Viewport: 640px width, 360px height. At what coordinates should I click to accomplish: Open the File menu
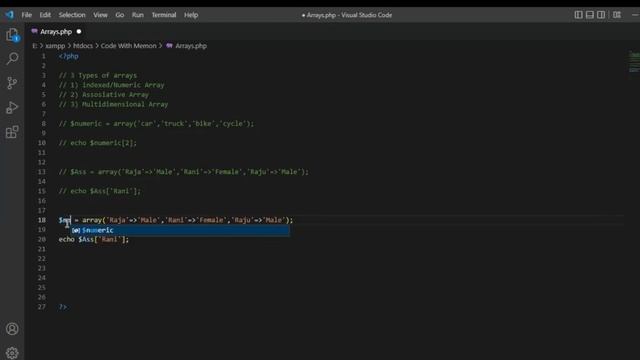tap(27, 15)
